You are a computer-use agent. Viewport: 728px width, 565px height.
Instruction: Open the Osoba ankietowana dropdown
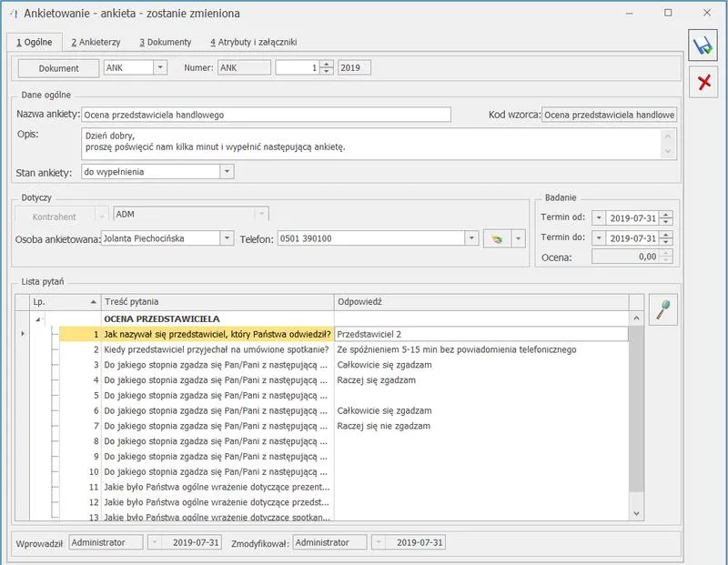click(x=227, y=238)
